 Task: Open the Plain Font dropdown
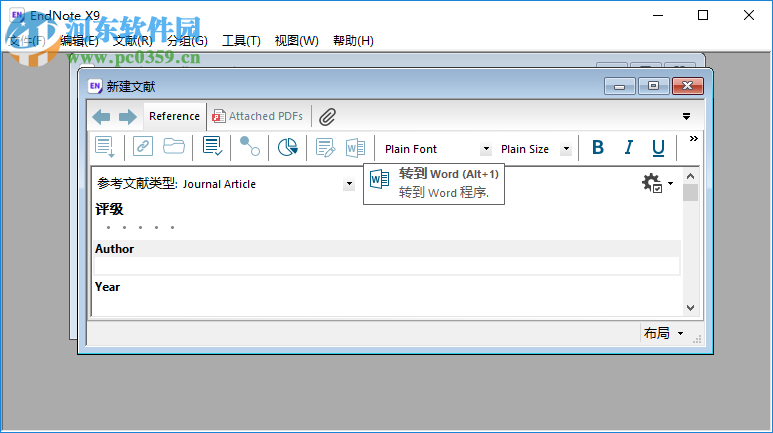coord(486,149)
